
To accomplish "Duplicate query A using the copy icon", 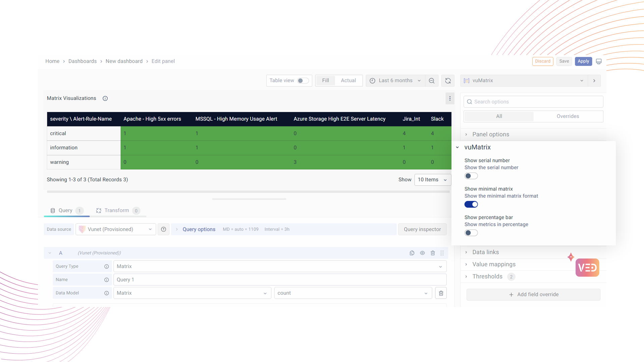I will pos(412,253).
